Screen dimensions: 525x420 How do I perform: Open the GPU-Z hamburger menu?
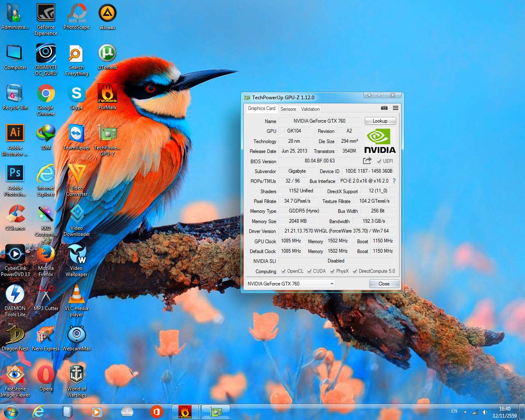point(395,108)
